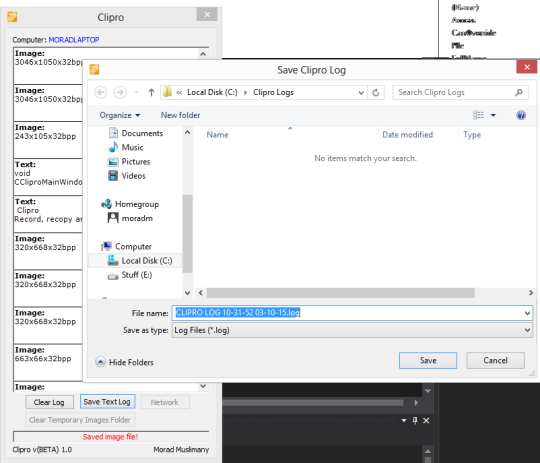The image size is (540, 463).
Task: Sort by the Type column header
Action: [x=472, y=135]
